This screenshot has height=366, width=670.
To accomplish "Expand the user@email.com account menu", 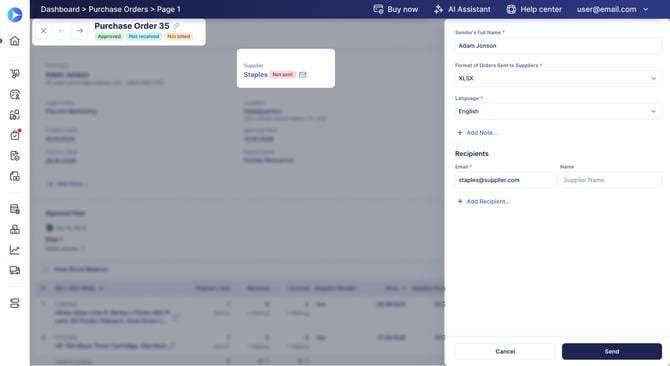I will tap(612, 9).
